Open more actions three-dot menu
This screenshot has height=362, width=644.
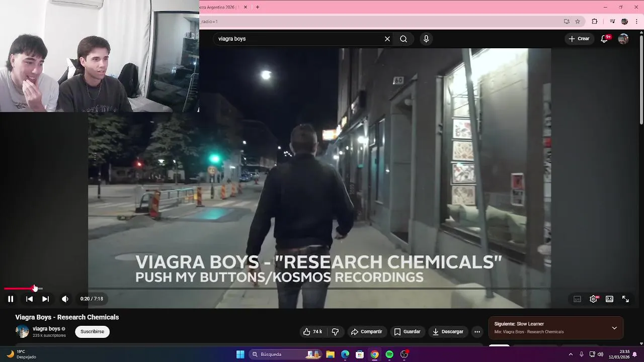pos(477,332)
